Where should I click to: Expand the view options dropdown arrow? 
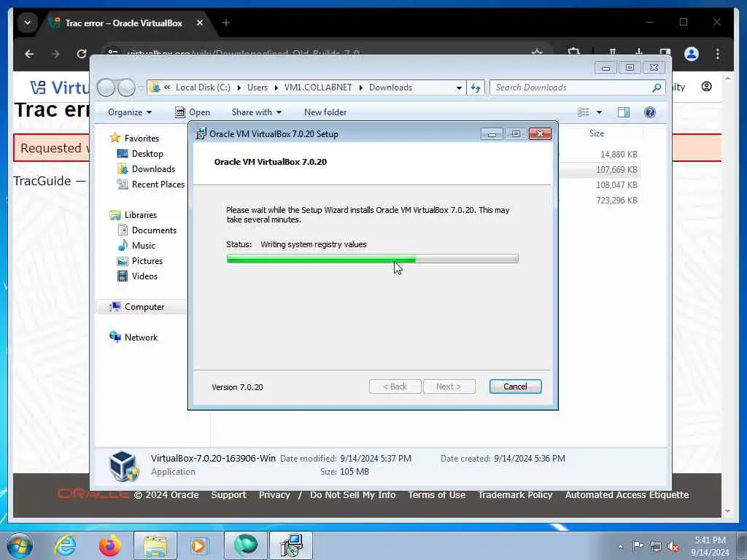tap(600, 112)
